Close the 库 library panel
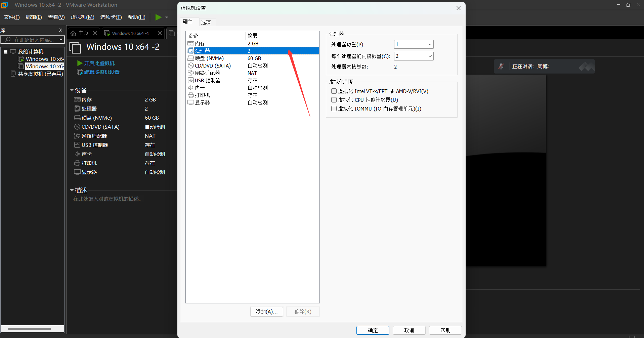 pos(60,30)
